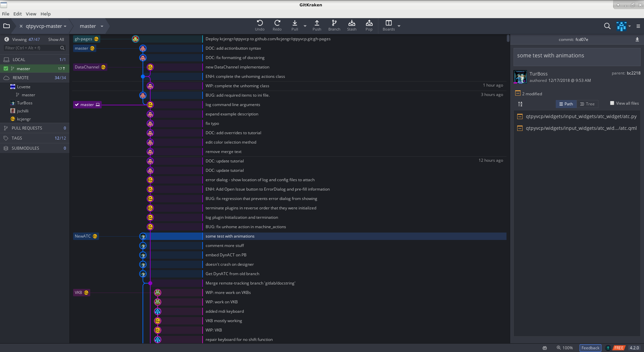644x352 pixels.
Task: Click the Show All button
Action: 56,39
